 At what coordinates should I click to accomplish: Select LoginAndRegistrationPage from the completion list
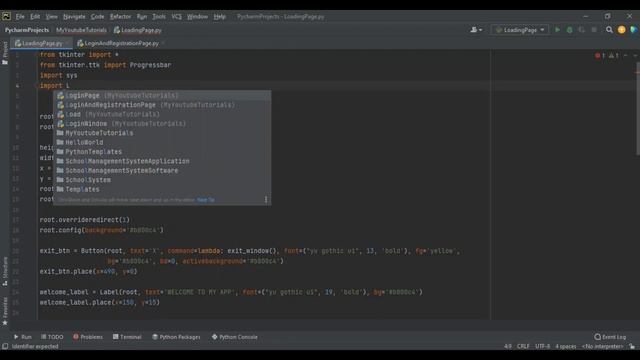click(x=162, y=104)
